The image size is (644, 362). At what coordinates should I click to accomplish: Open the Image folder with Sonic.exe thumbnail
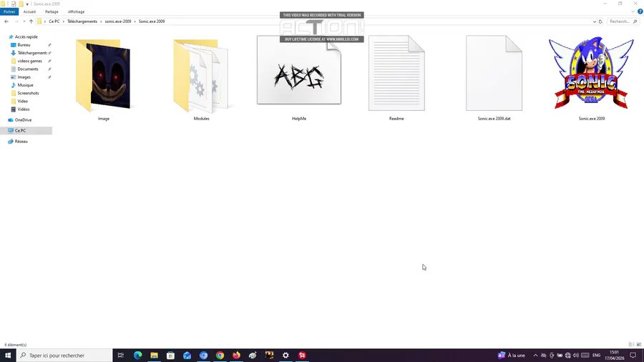pyautogui.click(x=104, y=77)
